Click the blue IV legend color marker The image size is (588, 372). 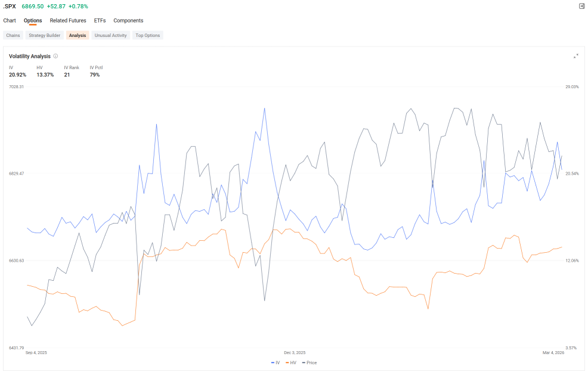[273, 362]
